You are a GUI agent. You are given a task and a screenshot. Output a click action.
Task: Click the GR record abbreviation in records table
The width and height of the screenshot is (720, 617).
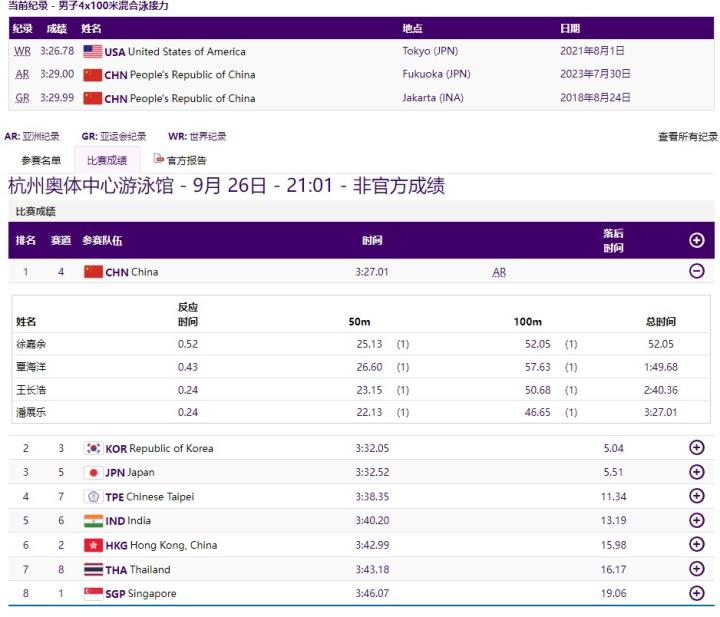pos(22,98)
